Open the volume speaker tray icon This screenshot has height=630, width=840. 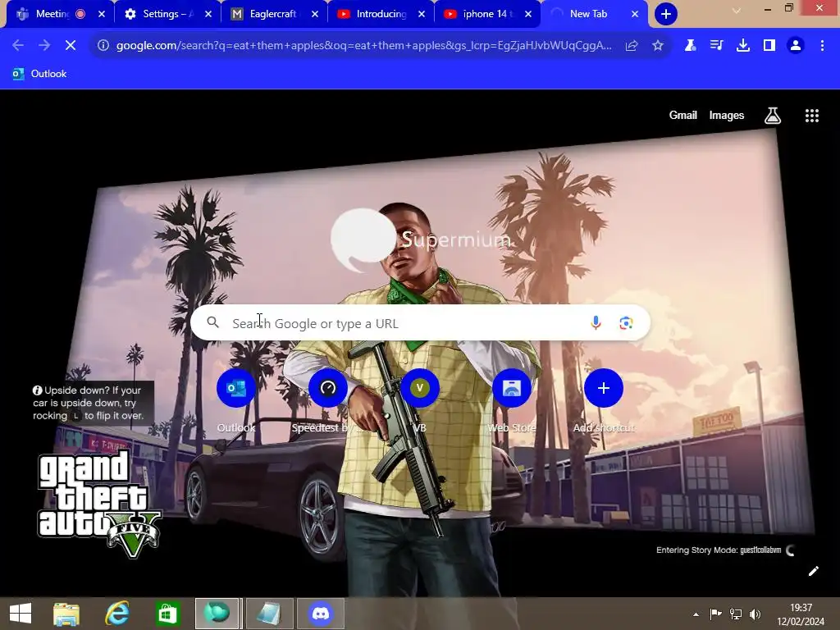tap(755, 614)
